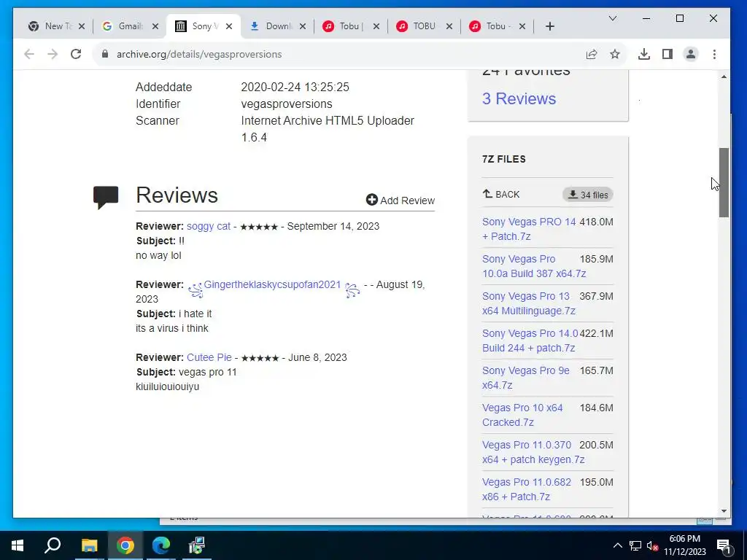Viewport: 747px width, 560px height.
Task: Download Sony Vegas Pro 10.0a Build 387
Action: click(x=534, y=266)
